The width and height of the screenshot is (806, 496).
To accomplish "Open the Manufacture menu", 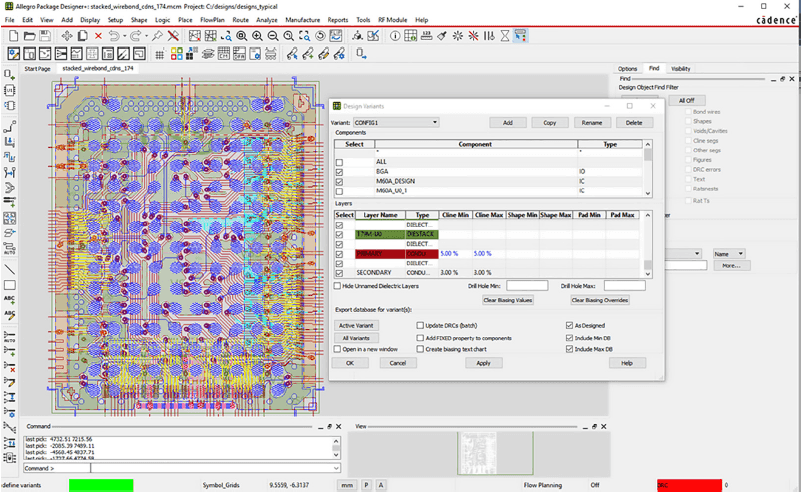I will (x=303, y=20).
